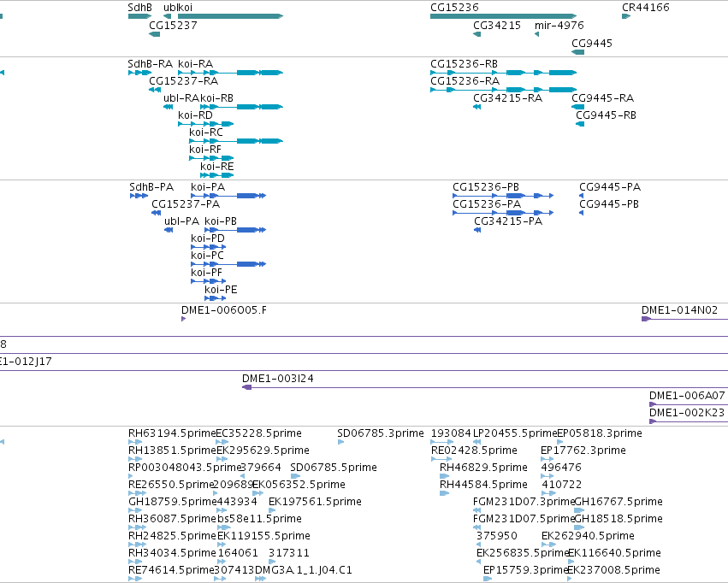
Task: Click the ubl-PA protein label
Action: pos(181,221)
